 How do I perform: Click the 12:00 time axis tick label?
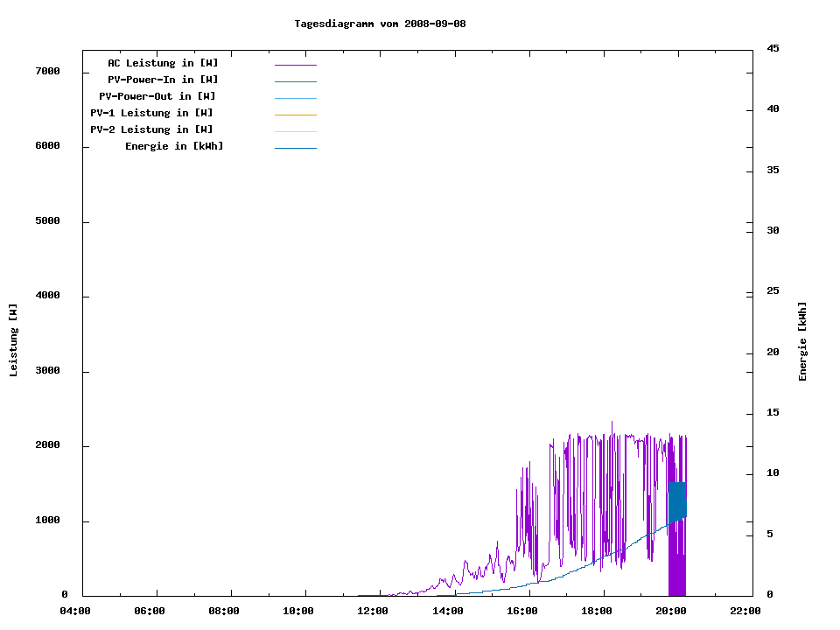373,611
